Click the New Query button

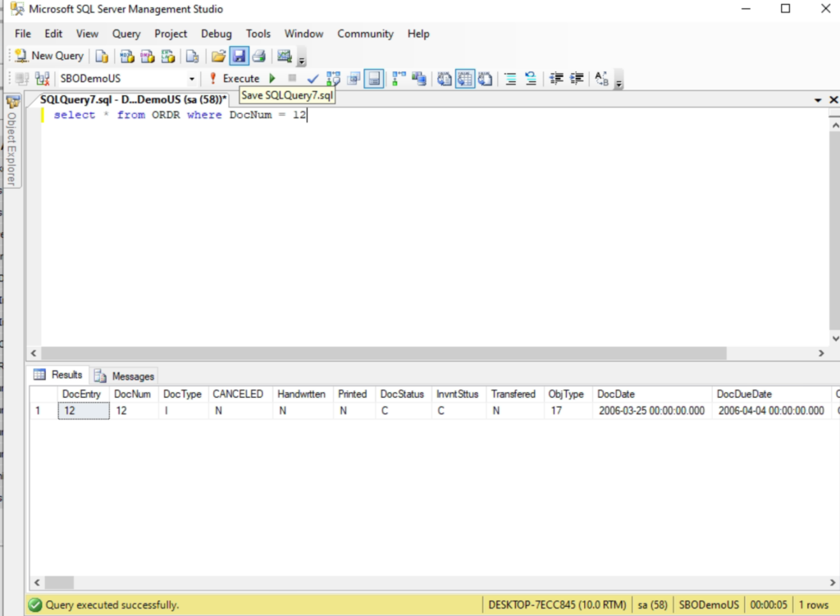[49, 57]
